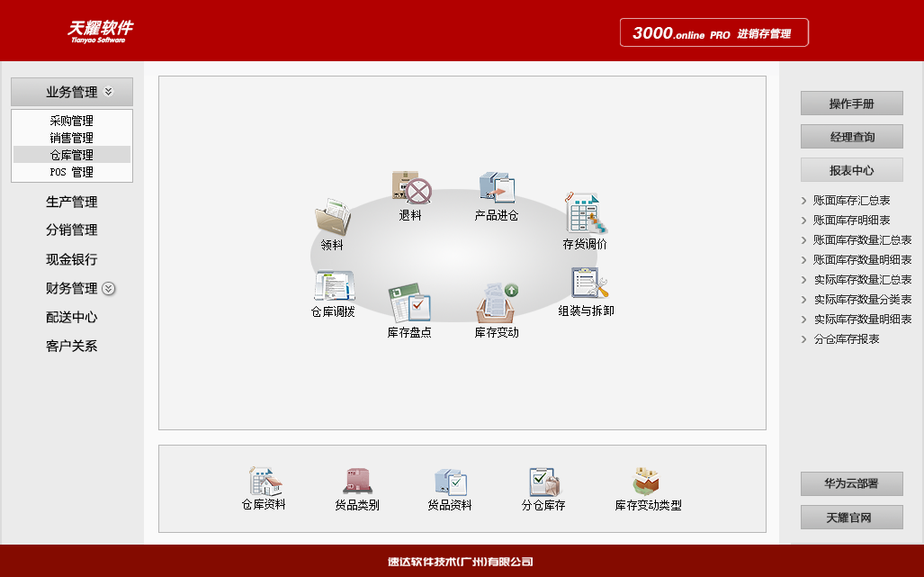The width and height of the screenshot is (924, 577).
Task: Open the 组装与拆卸 assembly icon
Action: click(x=587, y=284)
